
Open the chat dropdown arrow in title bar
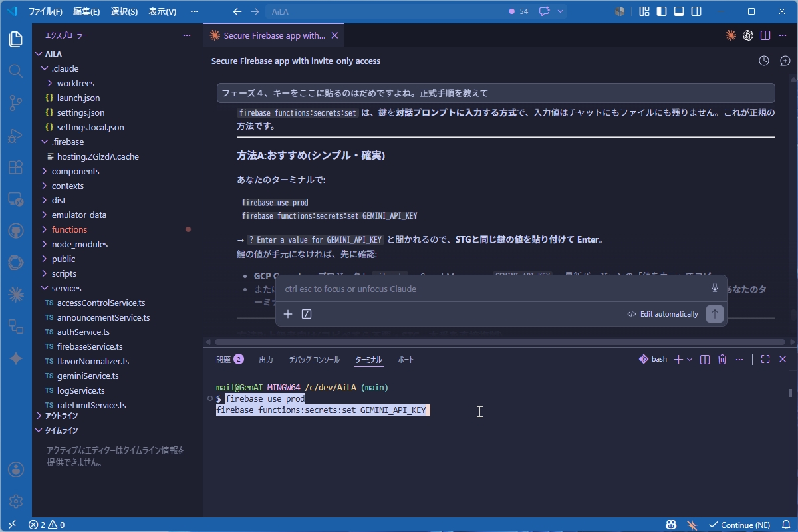point(561,11)
